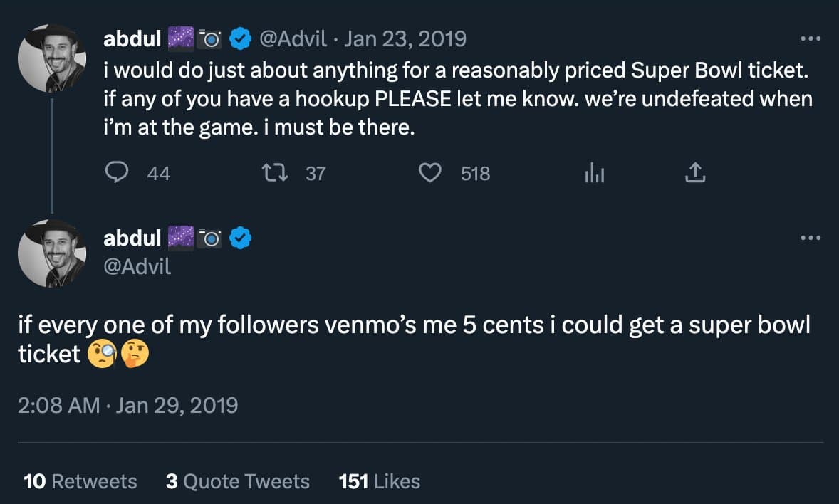The height and width of the screenshot is (504, 839).
Task: Click the 2:08 AM Jan 29, 2019 timestamp
Action: coord(127,405)
